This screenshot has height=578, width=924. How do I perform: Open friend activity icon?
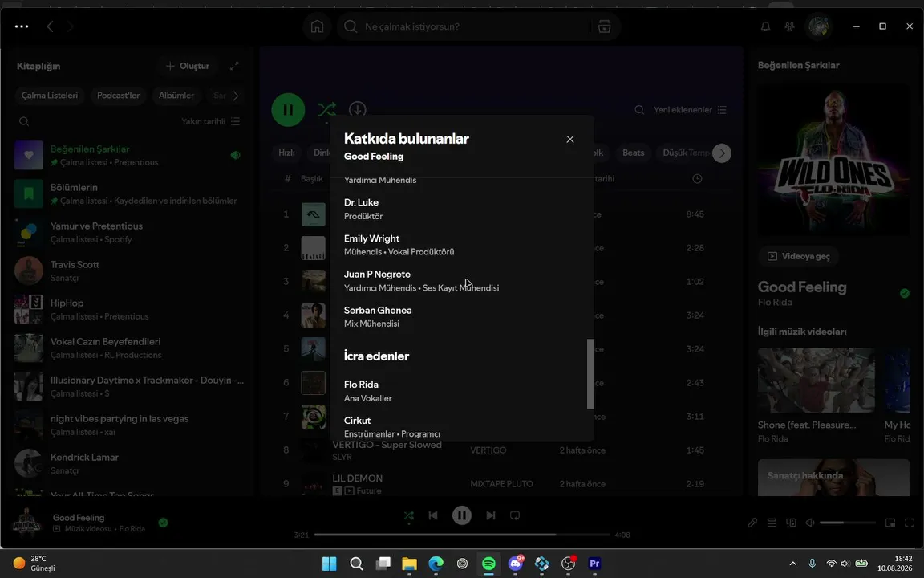(789, 26)
